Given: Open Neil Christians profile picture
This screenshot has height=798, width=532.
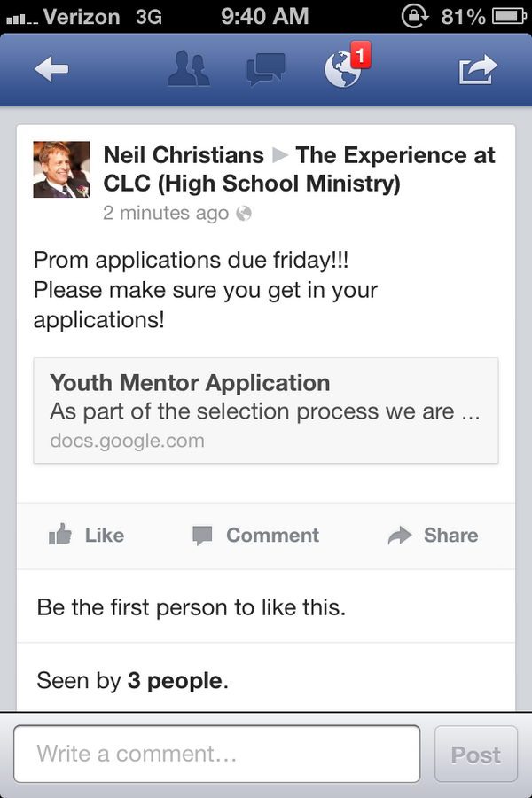Looking at the screenshot, I should (61, 169).
